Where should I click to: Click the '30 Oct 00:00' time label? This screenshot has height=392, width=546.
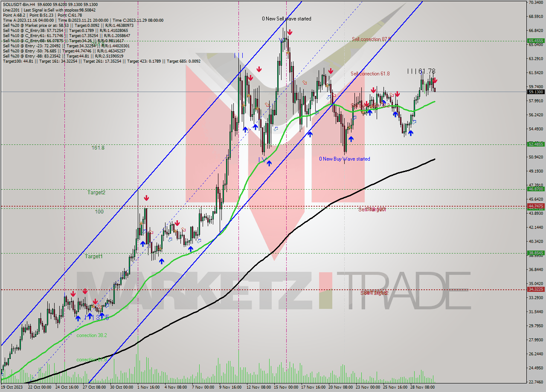tap(122, 388)
